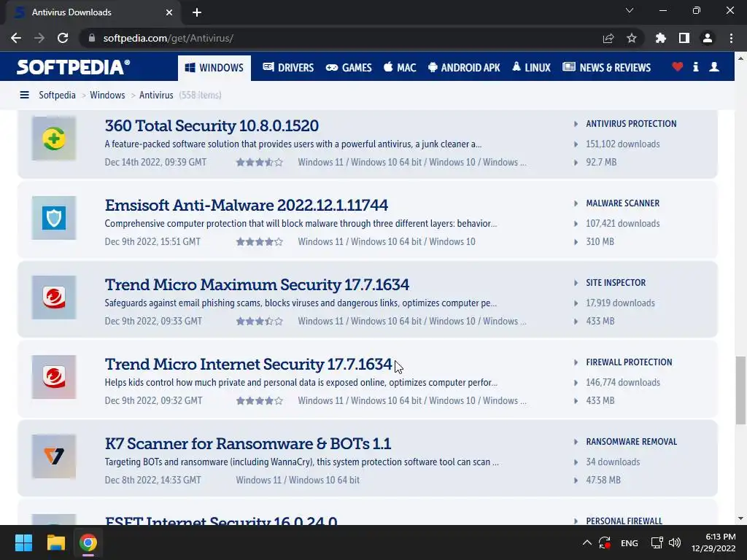Click the PERSONAL FIREWALL tag
This screenshot has height=560, width=747.
point(624,521)
